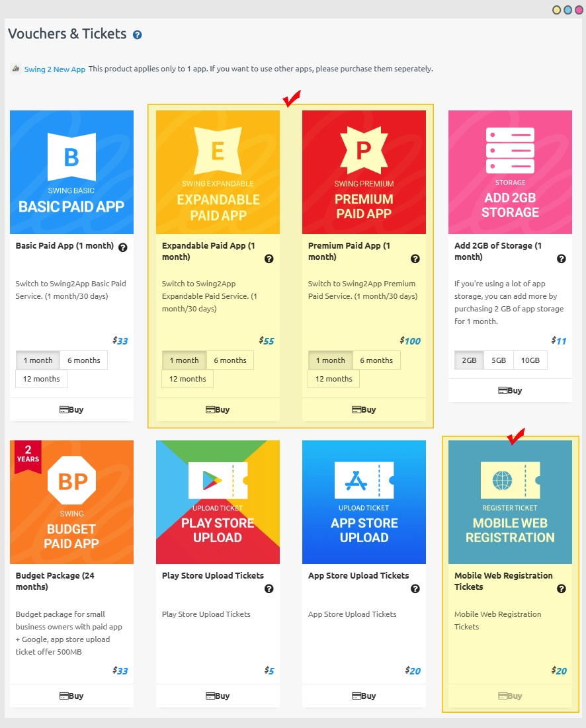
Task: Buy App Store Upload Tickets
Action: click(364, 696)
